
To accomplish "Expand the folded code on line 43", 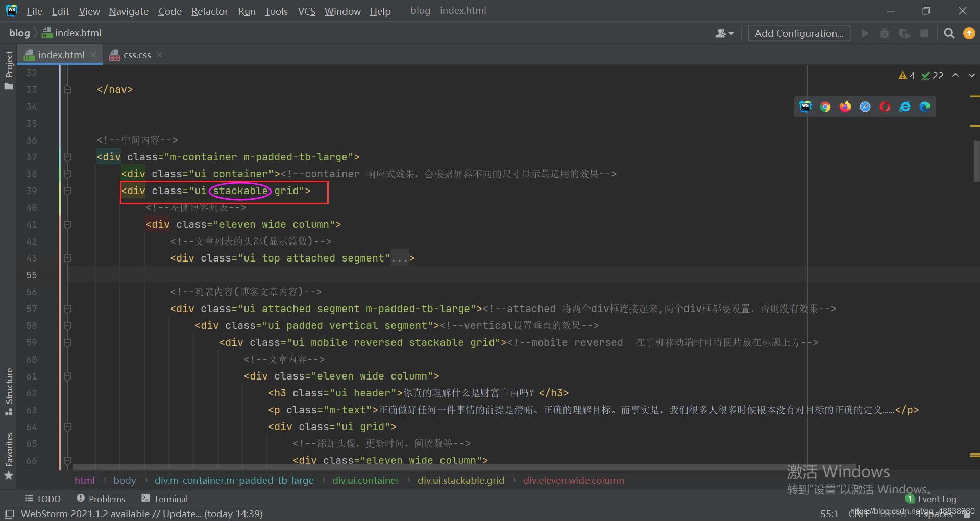I will [x=67, y=258].
